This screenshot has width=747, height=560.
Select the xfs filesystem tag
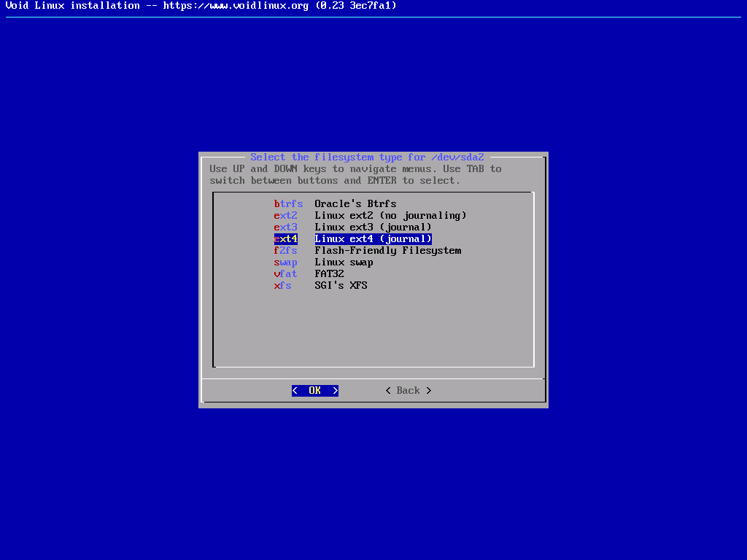pos(282,286)
